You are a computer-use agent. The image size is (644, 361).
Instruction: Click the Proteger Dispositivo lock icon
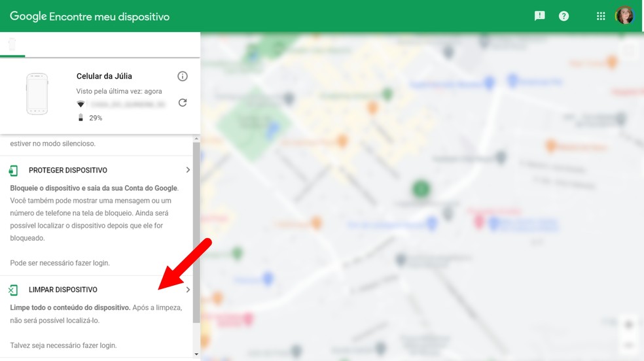point(13,170)
